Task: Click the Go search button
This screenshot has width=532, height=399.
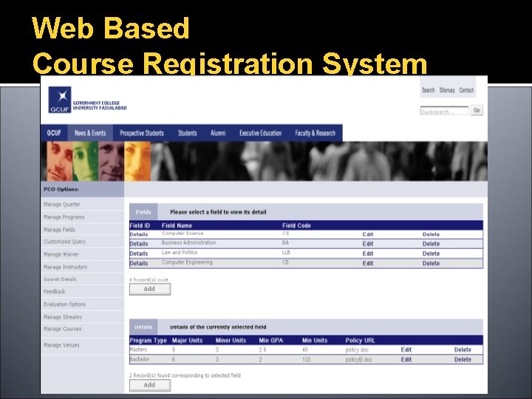Action: tap(477, 110)
